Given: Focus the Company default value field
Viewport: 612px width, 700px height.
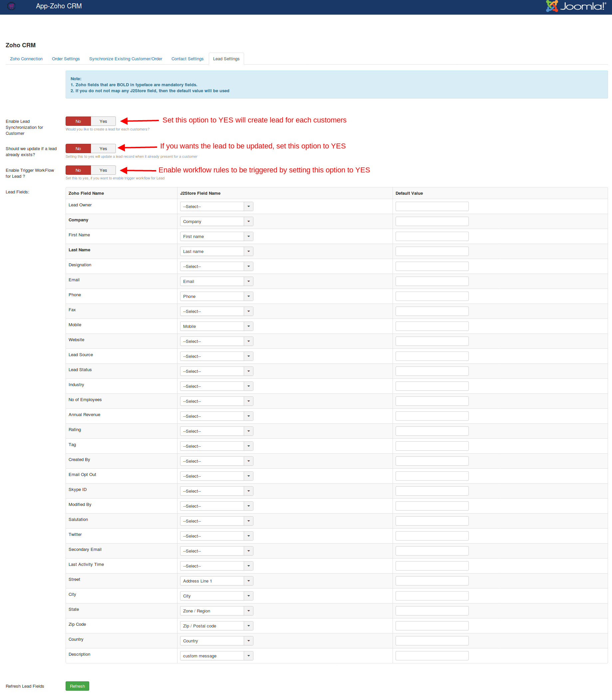Looking at the screenshot, I should [432, 222].
